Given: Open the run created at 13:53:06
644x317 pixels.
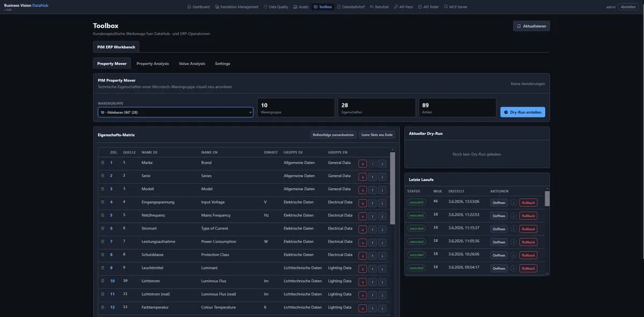Looking at the screenshot, I should click(x=499, y=203).
